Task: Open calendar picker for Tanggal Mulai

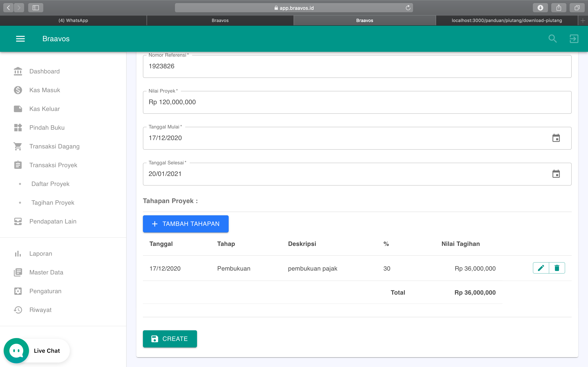Action: click(x=556, y=138)
